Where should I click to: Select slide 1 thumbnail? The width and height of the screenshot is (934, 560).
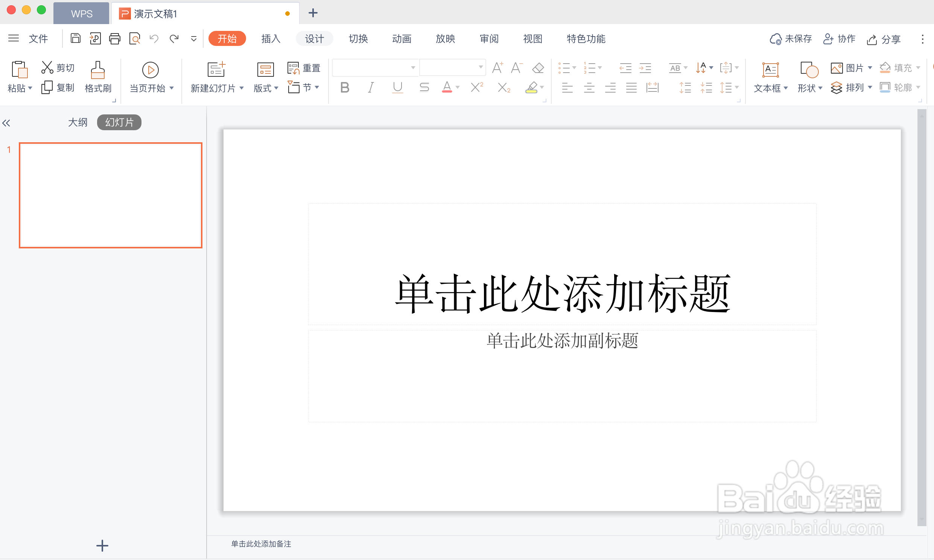tap(111, 195)
